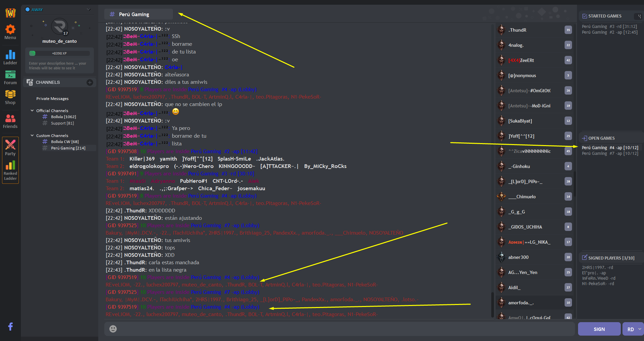This screenshot has width=644, height=341.
Task: Select the Support [81] channel
Action: [x=63, y=123]
